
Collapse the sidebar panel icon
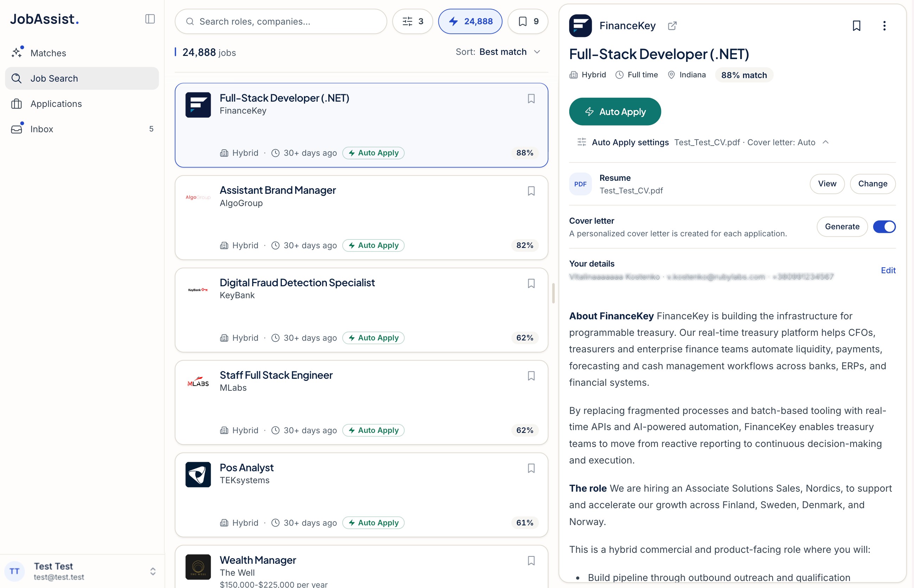[x=150, y=19]
